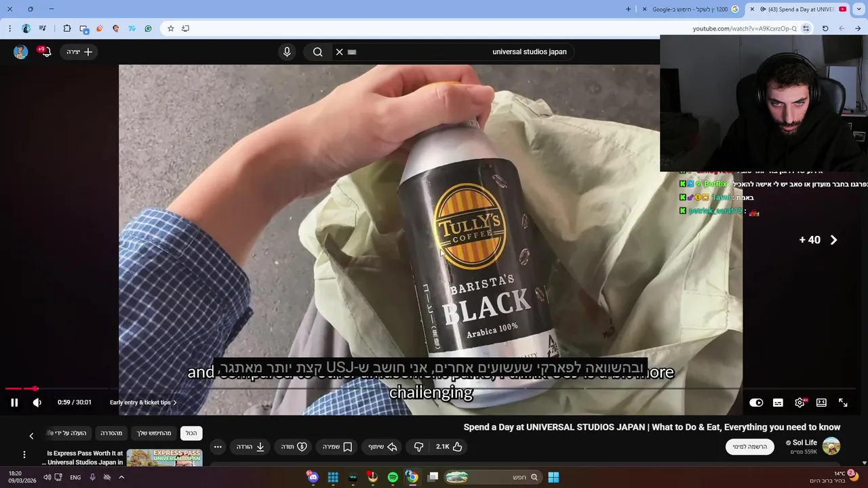The image size is (868, 488).
Task: Pause the video with the pause button
Action: 14,403
